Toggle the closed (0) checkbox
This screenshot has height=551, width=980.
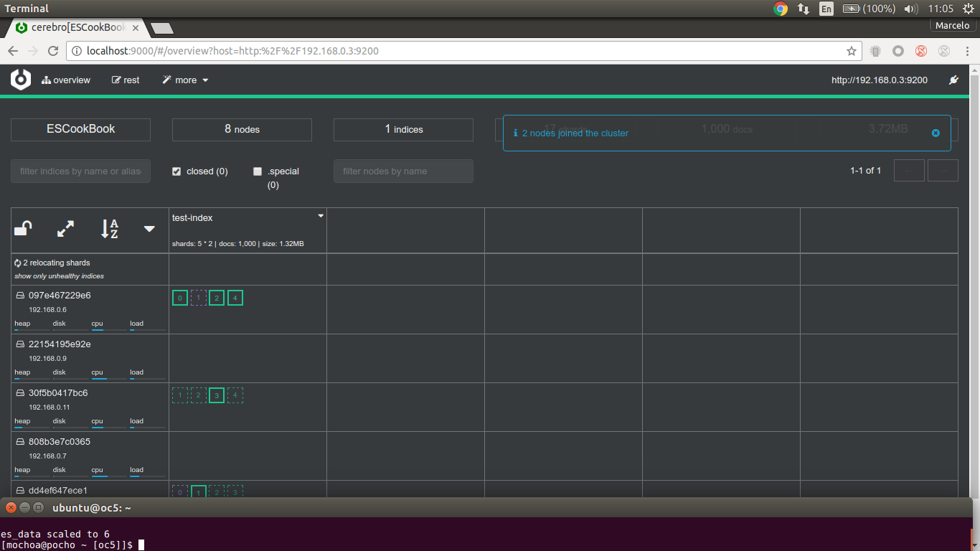[x=176, y=171]
